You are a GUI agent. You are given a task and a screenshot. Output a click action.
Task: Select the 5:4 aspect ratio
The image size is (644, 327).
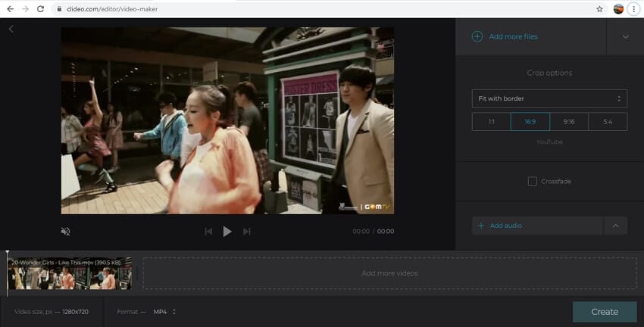608,121
